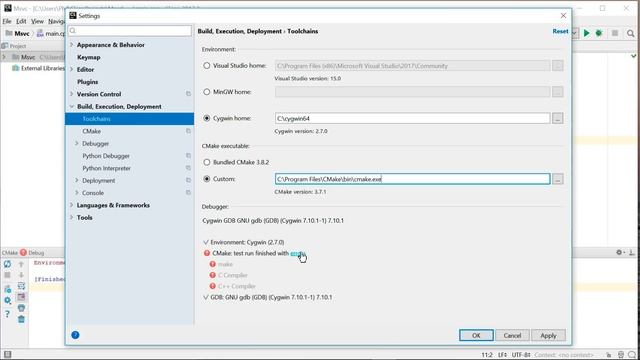The height and width of the screenshot is (360, 640).
Task: Expand Console settings node
Action: (77, 193)
